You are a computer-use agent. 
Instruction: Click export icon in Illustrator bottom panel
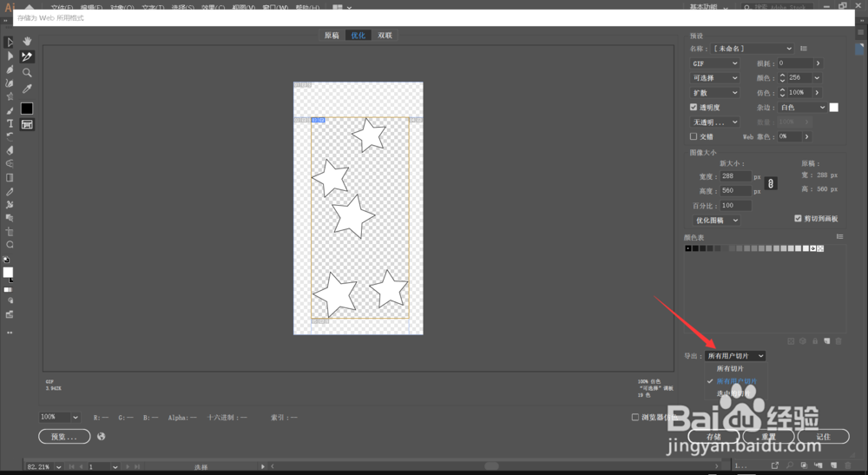pyautogui.click(x=775, y=465)
